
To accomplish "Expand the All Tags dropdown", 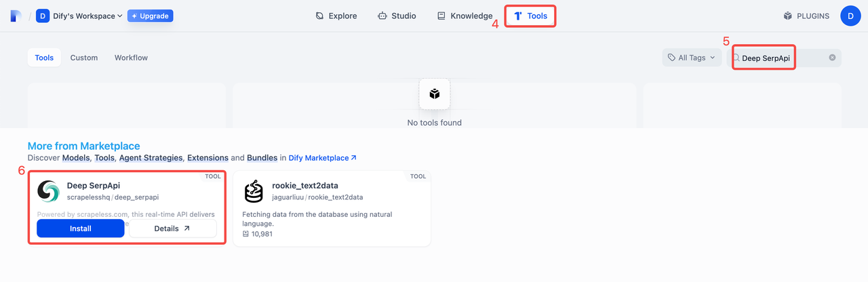I will click(x=692, y=58).
